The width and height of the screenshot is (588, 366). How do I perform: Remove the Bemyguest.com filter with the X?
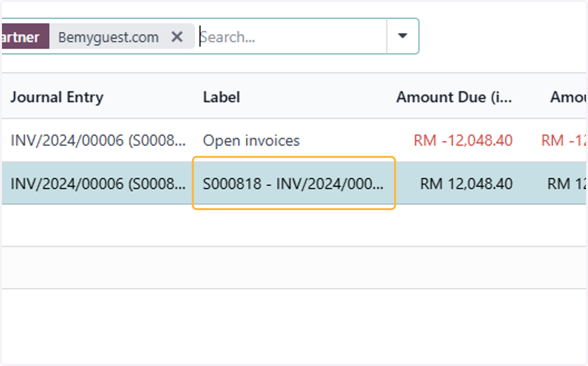[x=177, y=37]
